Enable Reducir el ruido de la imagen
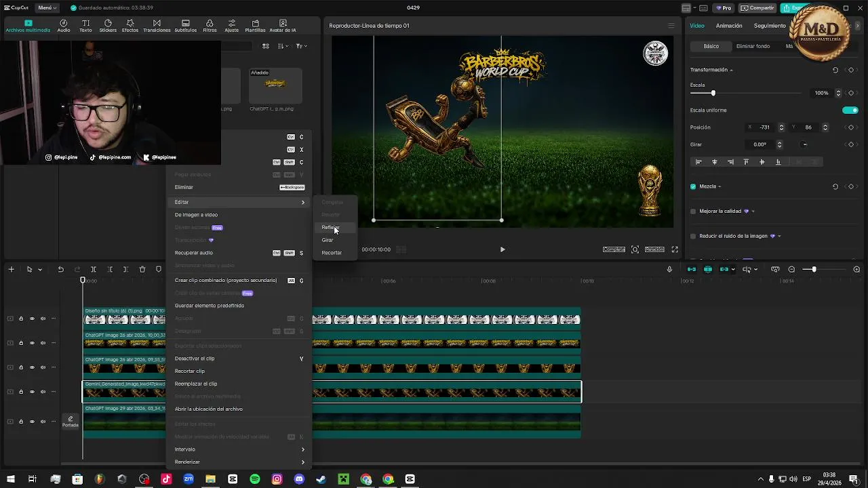 [693, 237]
